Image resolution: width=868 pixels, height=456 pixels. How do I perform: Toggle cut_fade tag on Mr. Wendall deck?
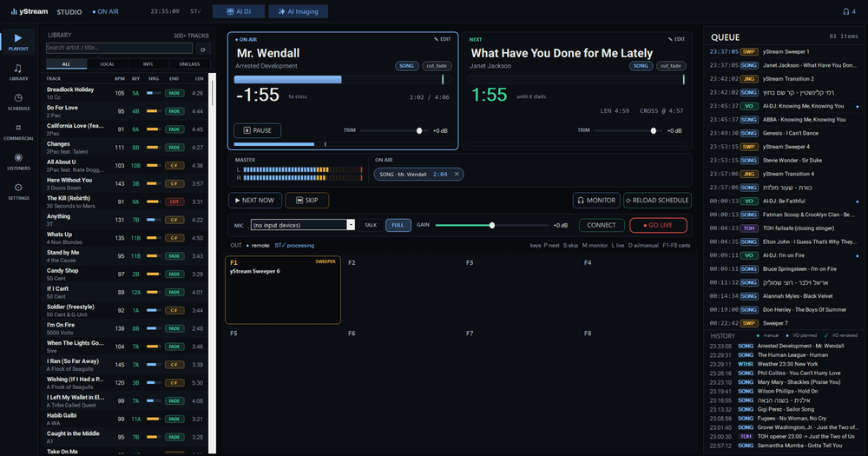point(437,66)
